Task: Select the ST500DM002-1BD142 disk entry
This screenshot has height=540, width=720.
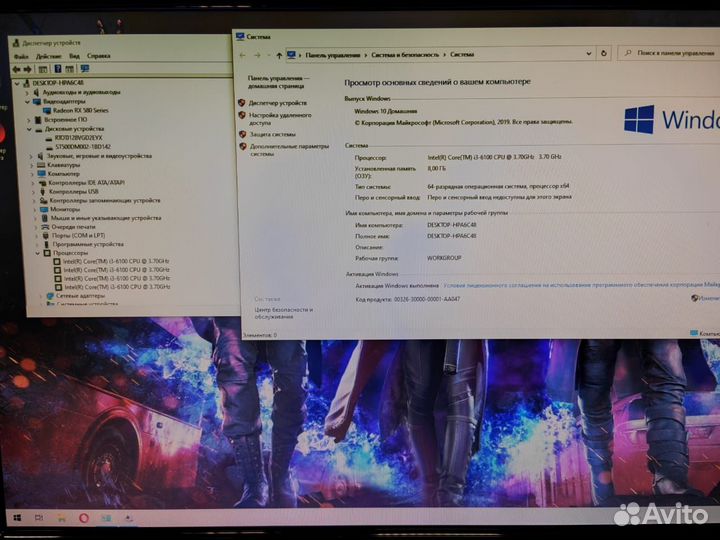Action: 83,147
